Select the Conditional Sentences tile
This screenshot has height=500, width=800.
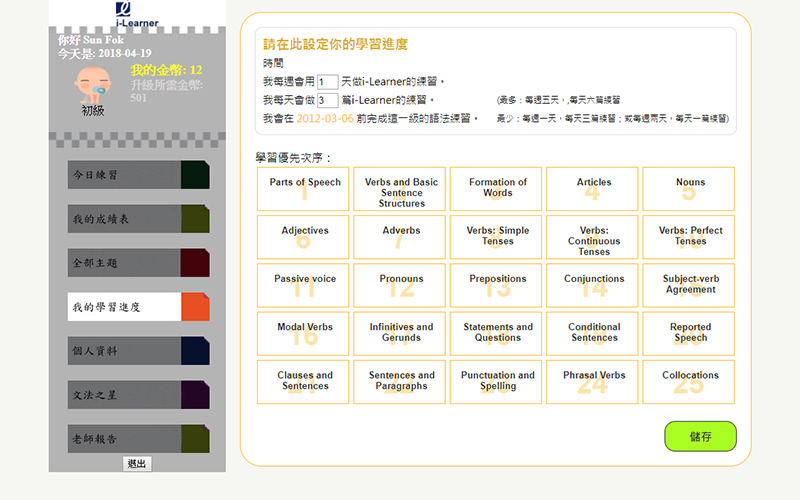pos(592,334)
